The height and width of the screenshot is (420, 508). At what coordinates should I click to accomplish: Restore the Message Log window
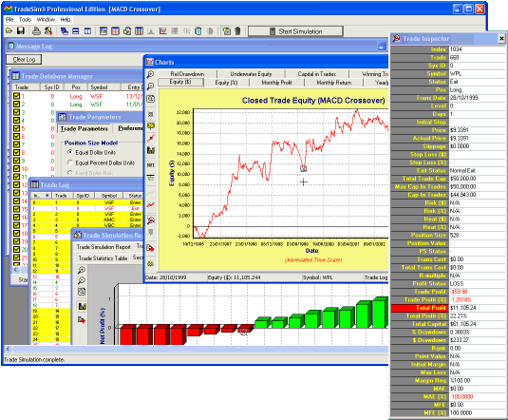[x=383, y=47]
